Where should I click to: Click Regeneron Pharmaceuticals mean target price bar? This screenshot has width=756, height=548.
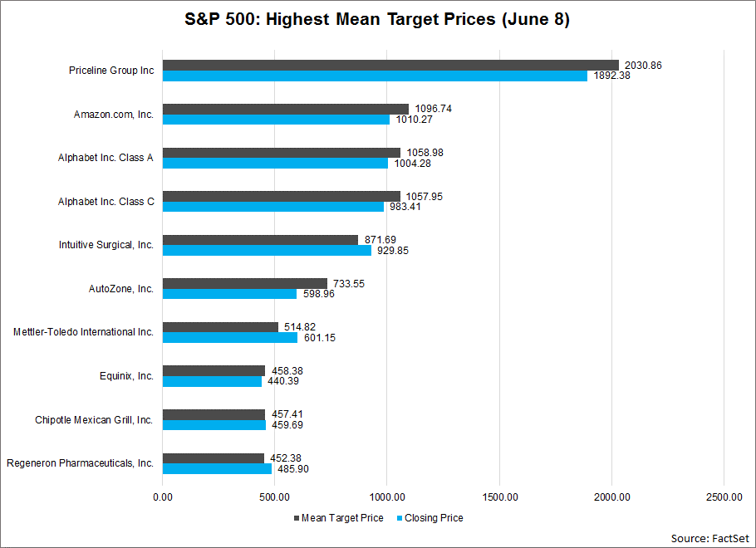click(x=213, y=457)
